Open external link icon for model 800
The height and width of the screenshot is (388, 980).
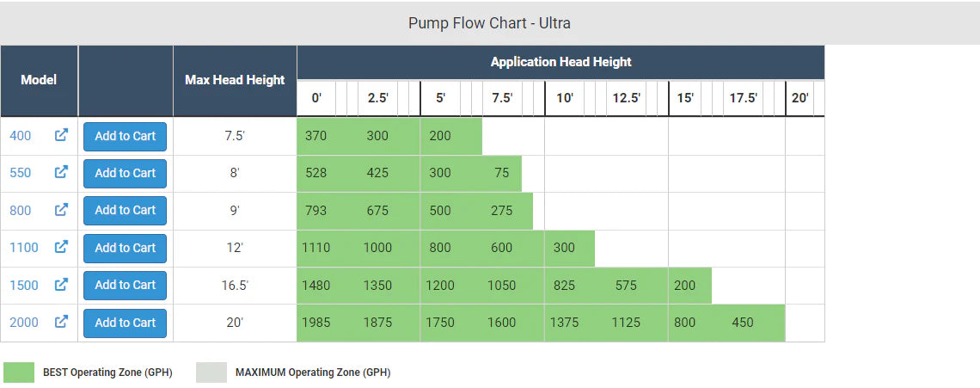click(x=61, y=210)
